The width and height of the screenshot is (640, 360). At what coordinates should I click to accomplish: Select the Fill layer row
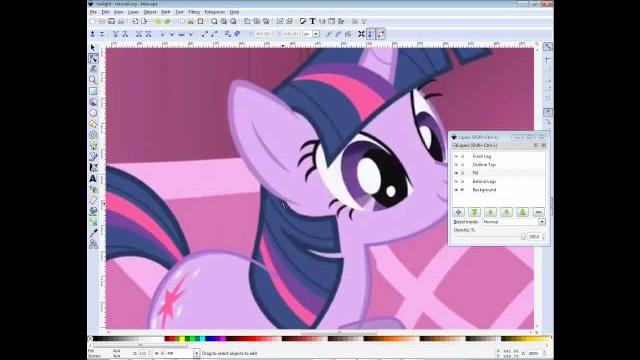[x=499, y=173]
